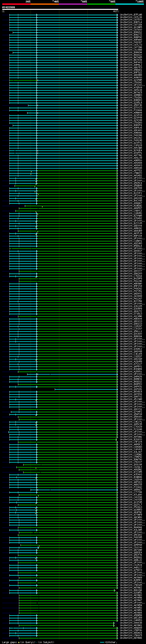
Task: Select the UniRef100_C6TI64 label
Action: point(131,25)
